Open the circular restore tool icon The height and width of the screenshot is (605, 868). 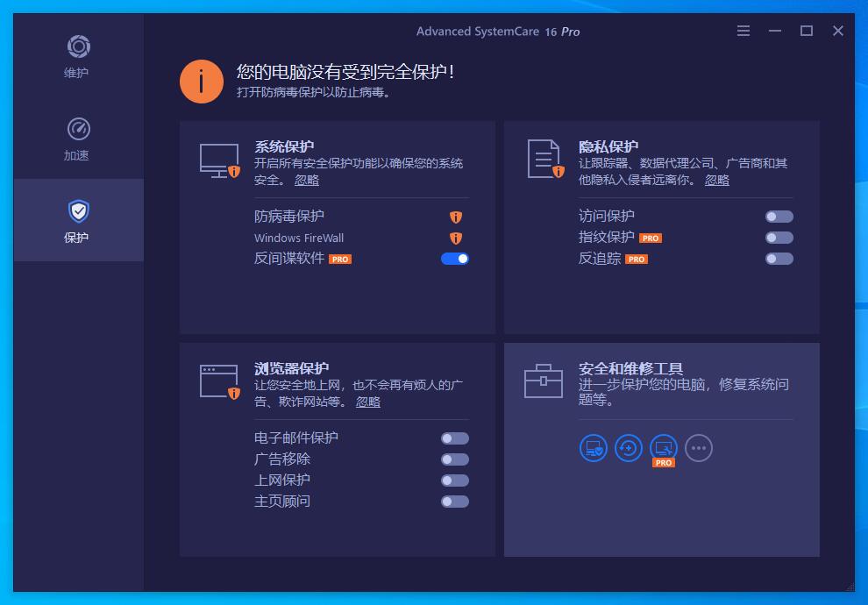(629, 448)
